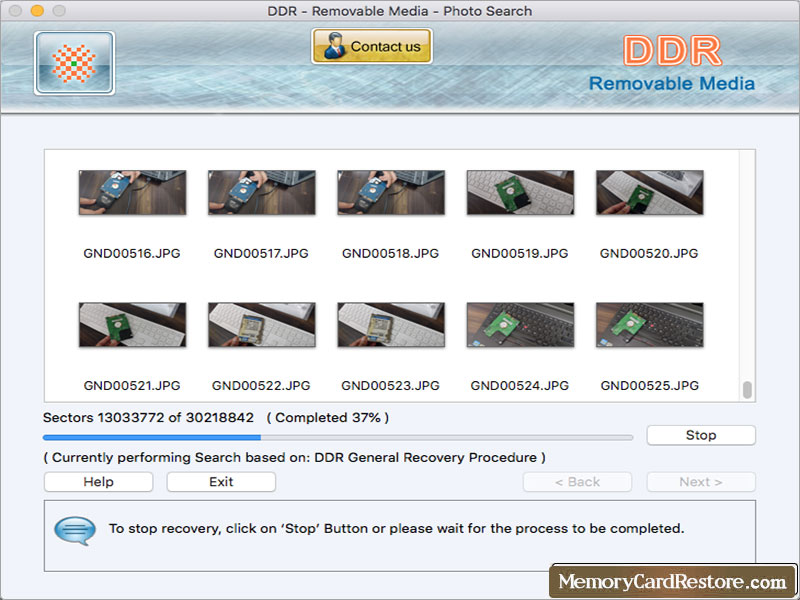Click the GND00518.JPG preview
800x600 pixels.
[x=390, y=193]
